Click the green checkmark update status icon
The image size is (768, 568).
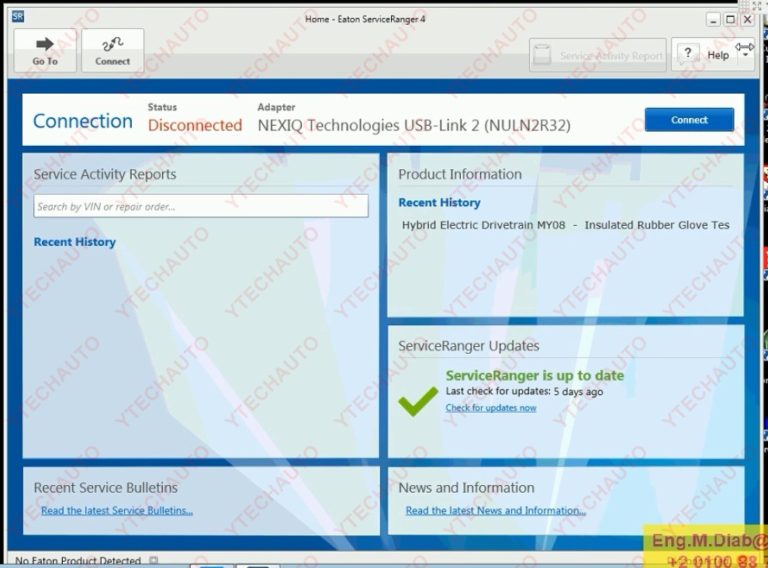(x=418, y=401)
